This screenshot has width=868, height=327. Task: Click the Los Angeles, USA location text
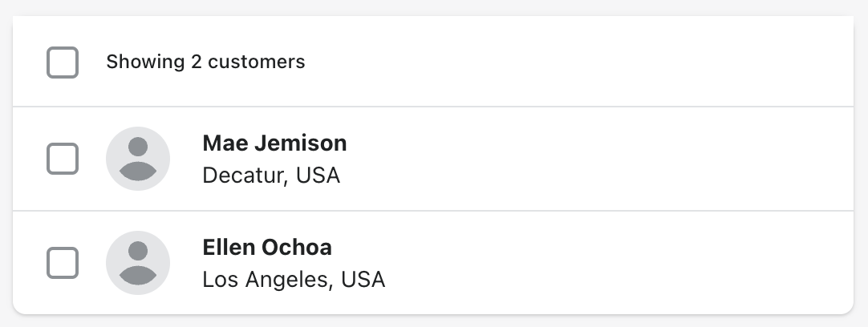coord(294,280)
